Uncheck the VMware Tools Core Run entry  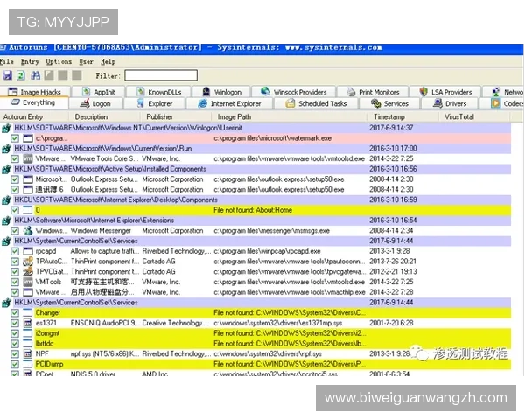[15, 158]
